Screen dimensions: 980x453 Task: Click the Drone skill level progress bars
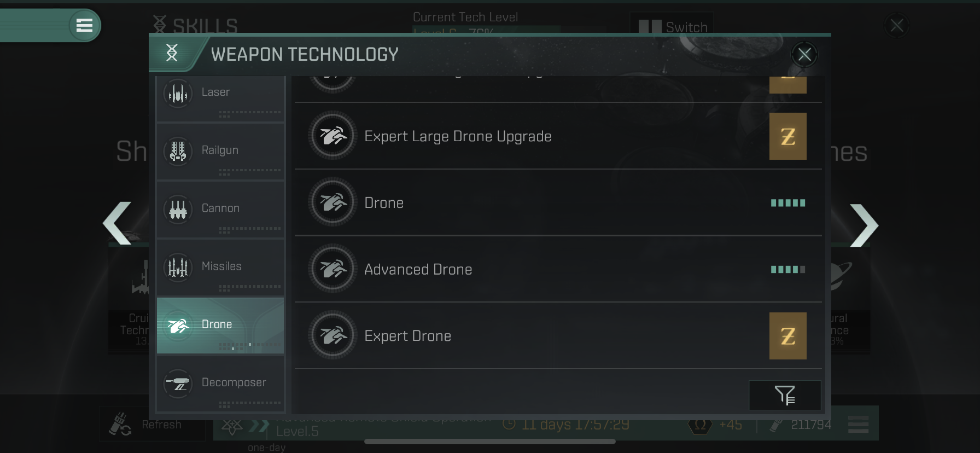click(788, 203)
